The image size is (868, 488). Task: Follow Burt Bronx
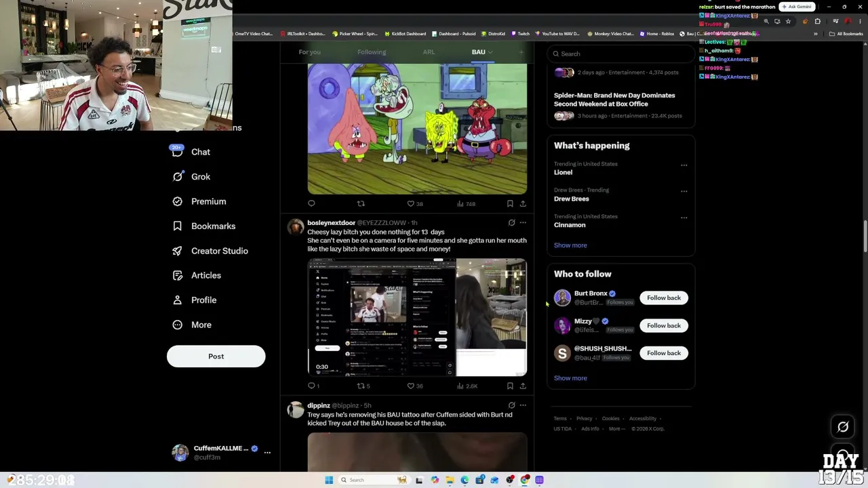point(664,298)
